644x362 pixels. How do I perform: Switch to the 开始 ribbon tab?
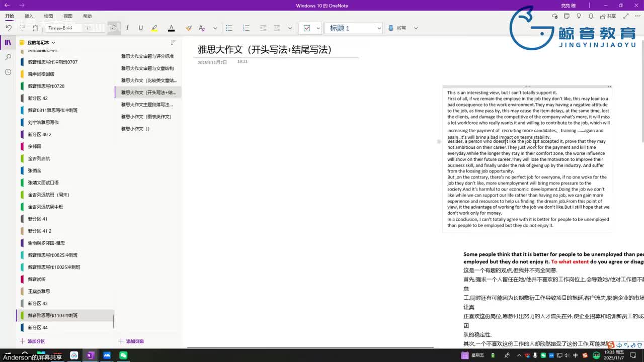click(10, 16)
